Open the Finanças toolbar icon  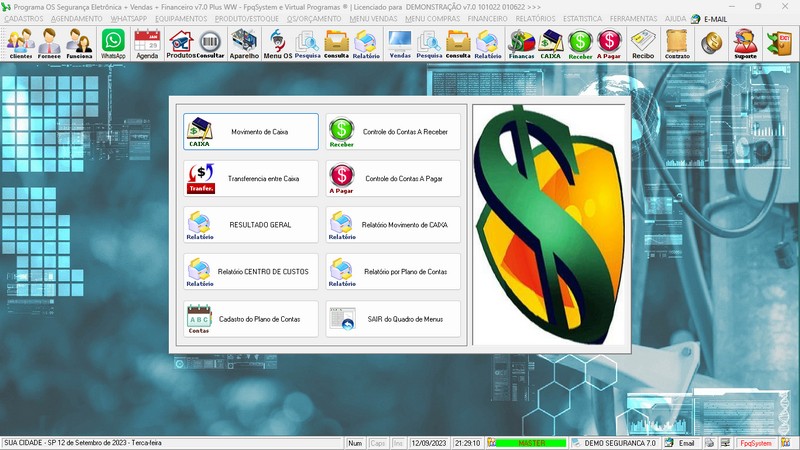coord(521,44)
